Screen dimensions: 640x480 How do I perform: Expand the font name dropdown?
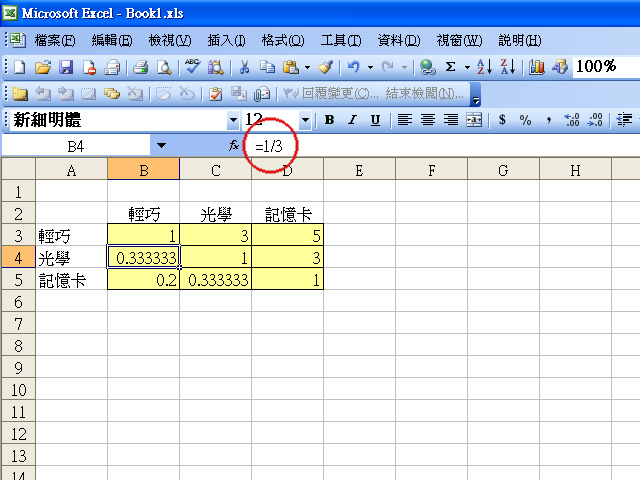(233, 120)
